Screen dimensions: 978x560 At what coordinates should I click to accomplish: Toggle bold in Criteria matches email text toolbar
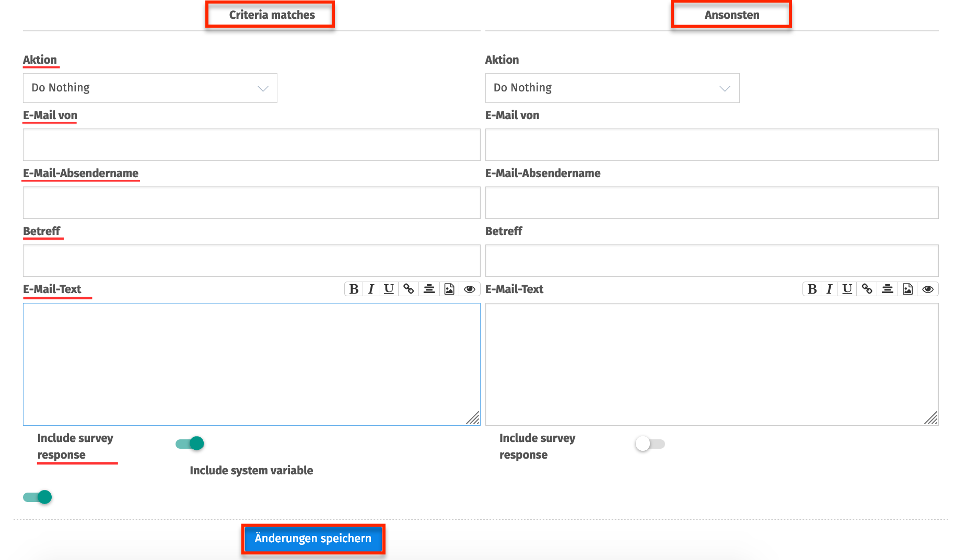point(354,289)
